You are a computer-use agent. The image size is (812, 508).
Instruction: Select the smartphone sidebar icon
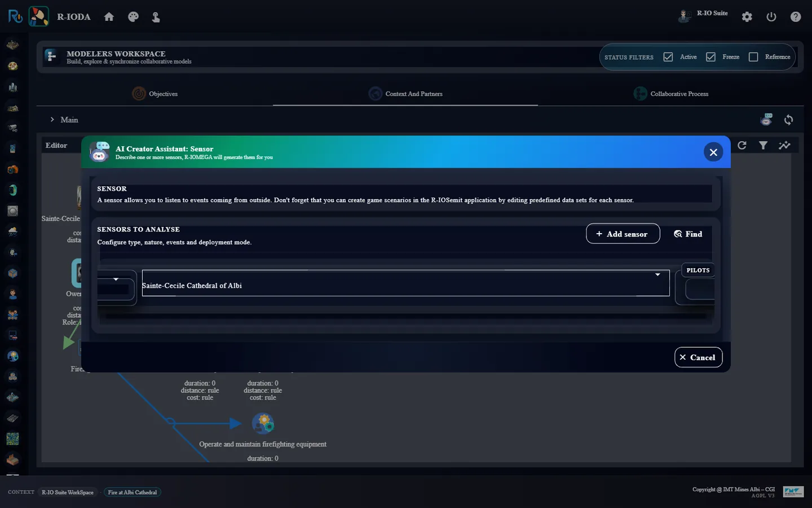tap(12, 148)
